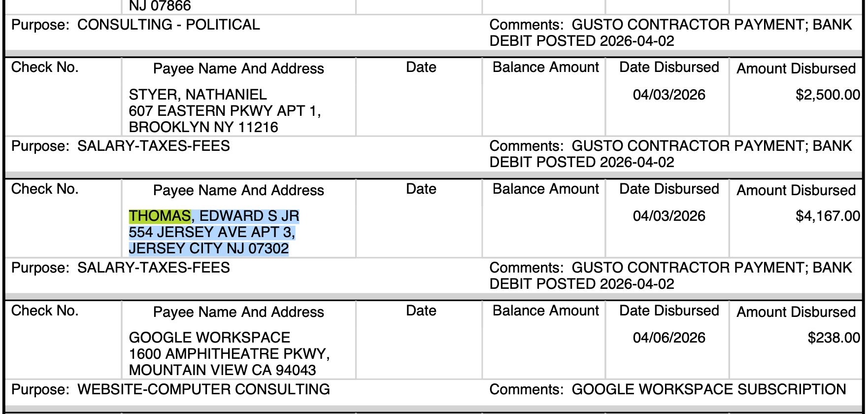Click the 554 JERSEY AVE APT 3 address line

click(x=212, y=232)
